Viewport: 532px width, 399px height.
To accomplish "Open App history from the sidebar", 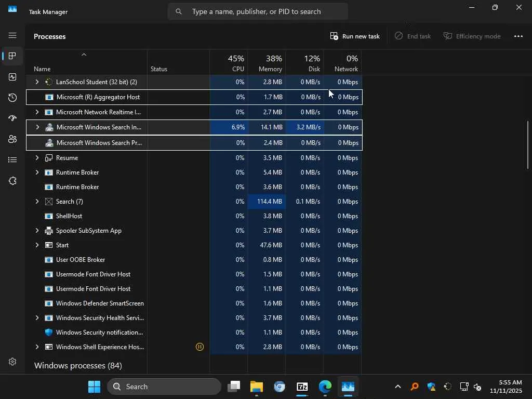I will coord(12,98).
